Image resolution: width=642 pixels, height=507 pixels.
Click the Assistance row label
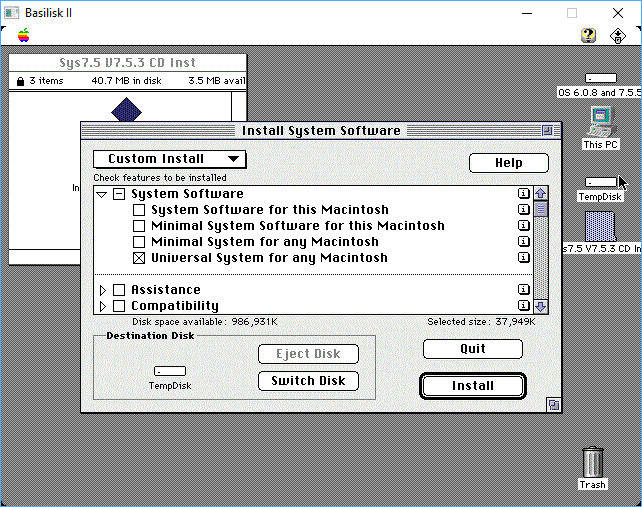coord(166,290)
